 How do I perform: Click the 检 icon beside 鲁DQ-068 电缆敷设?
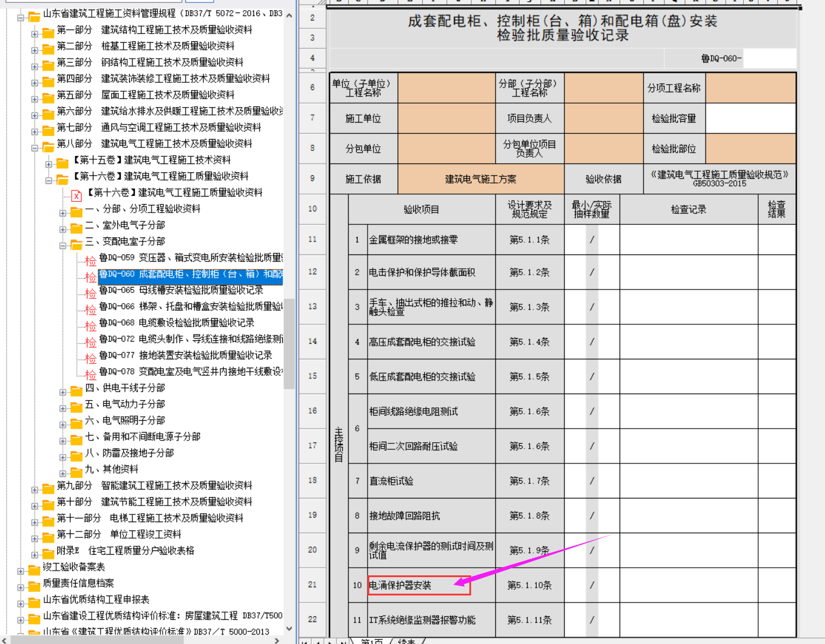coord(91,325)
